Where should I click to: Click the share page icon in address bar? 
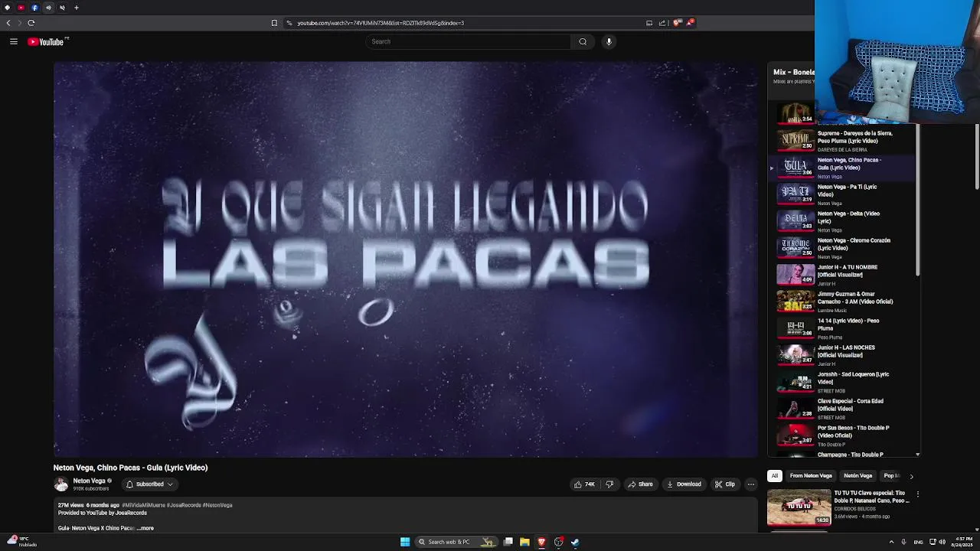662,23
